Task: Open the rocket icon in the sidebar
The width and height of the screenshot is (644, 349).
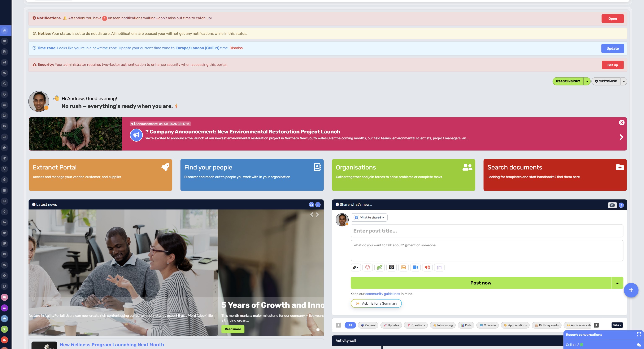Action: [x=4, y=158]
